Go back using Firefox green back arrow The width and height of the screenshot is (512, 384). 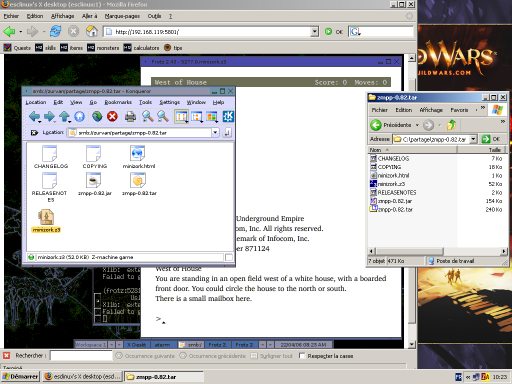[x=9, y=32]
